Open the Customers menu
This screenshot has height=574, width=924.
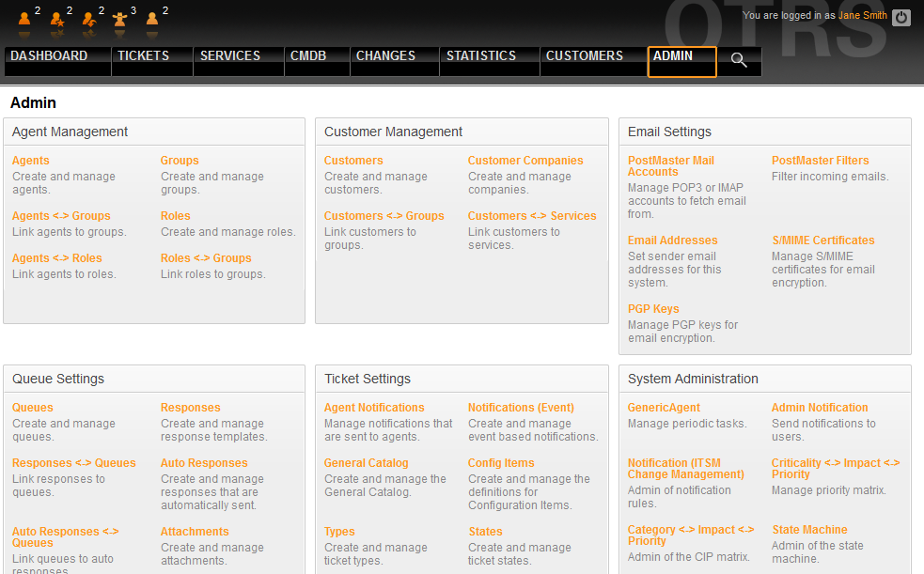[x=584, y=56]
